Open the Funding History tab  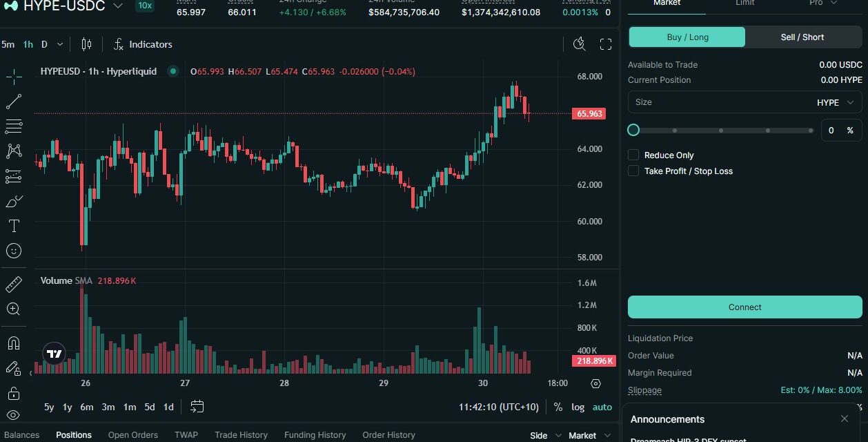315,435
